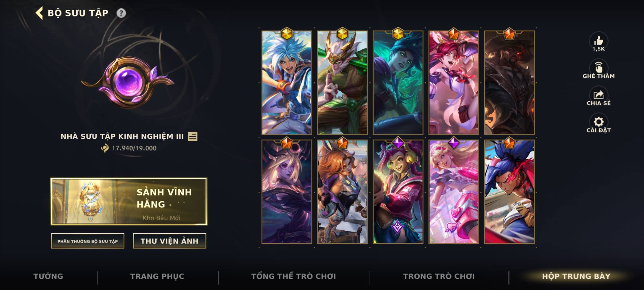Select the Hộp Trưng Bày tab

[x=576, y=276]
